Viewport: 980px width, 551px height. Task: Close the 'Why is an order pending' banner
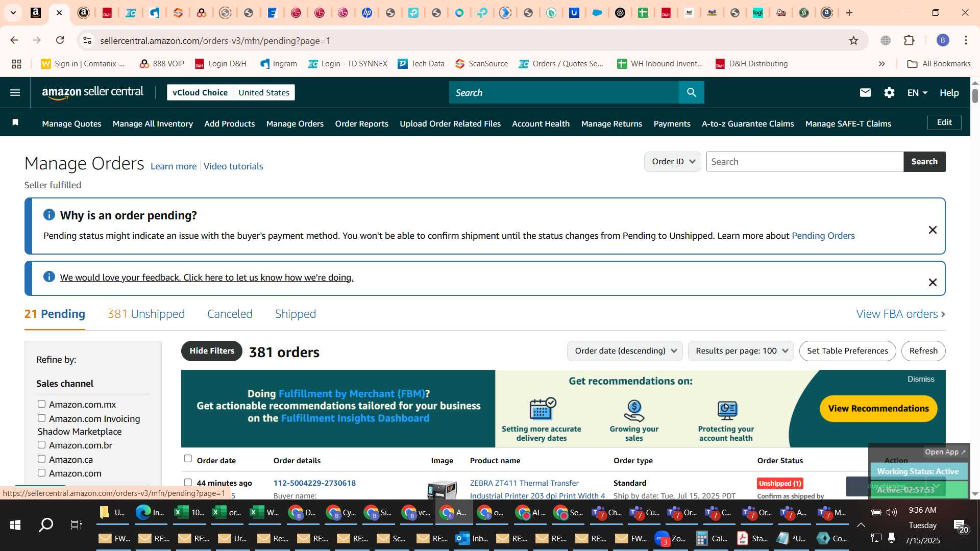[x=932, y=230]
